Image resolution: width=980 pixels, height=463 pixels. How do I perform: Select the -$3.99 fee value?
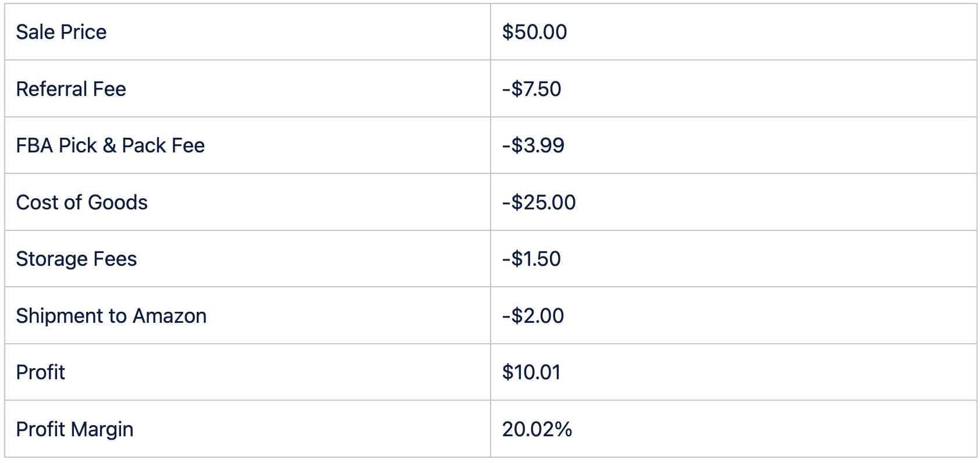(533, 145)
